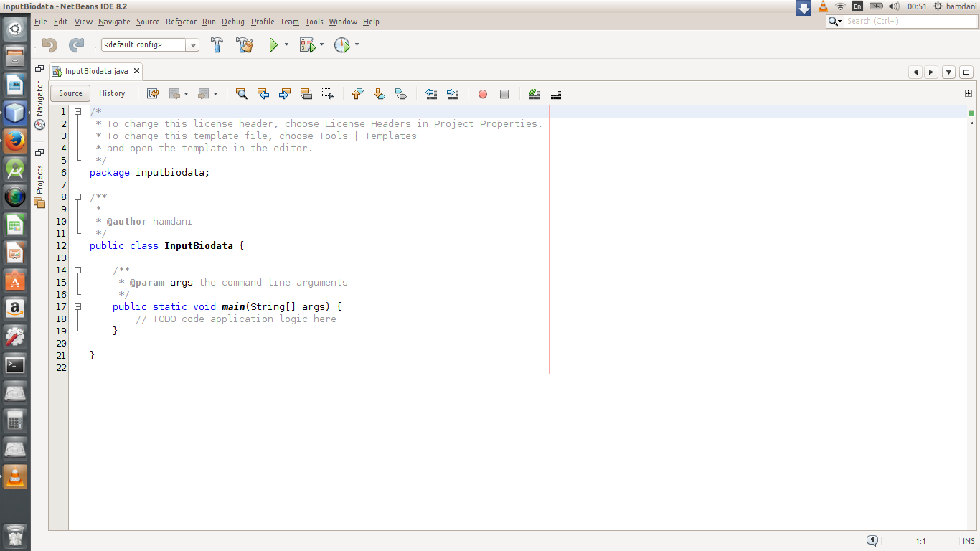Shift the line left

click(431, 93)
